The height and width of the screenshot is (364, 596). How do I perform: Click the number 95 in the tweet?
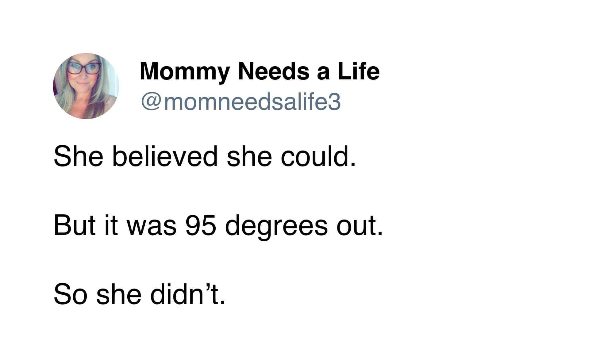201,226
